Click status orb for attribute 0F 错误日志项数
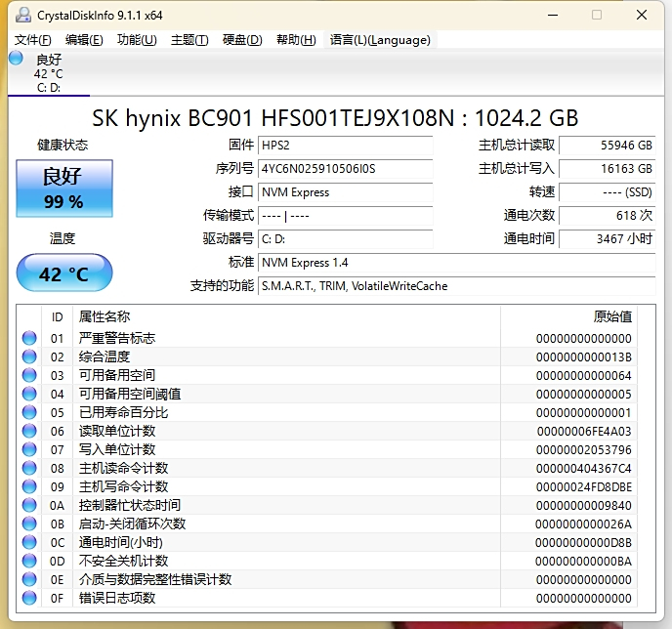 click(29, 598)
